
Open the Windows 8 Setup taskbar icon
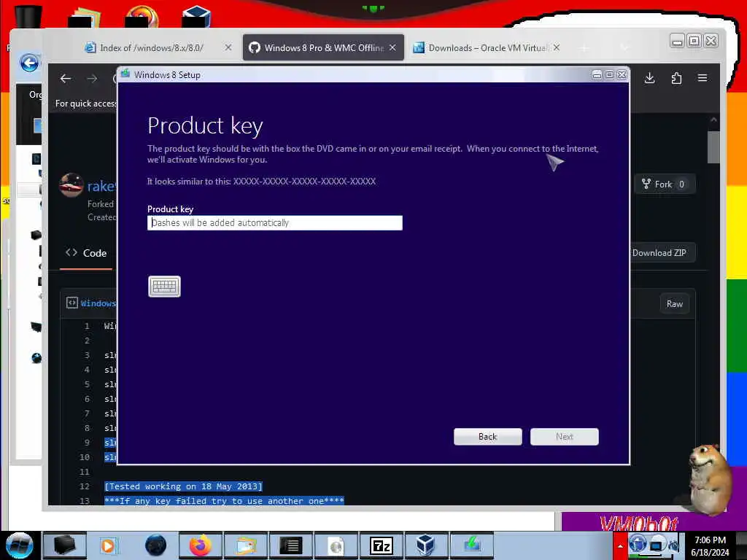(472, 545)
